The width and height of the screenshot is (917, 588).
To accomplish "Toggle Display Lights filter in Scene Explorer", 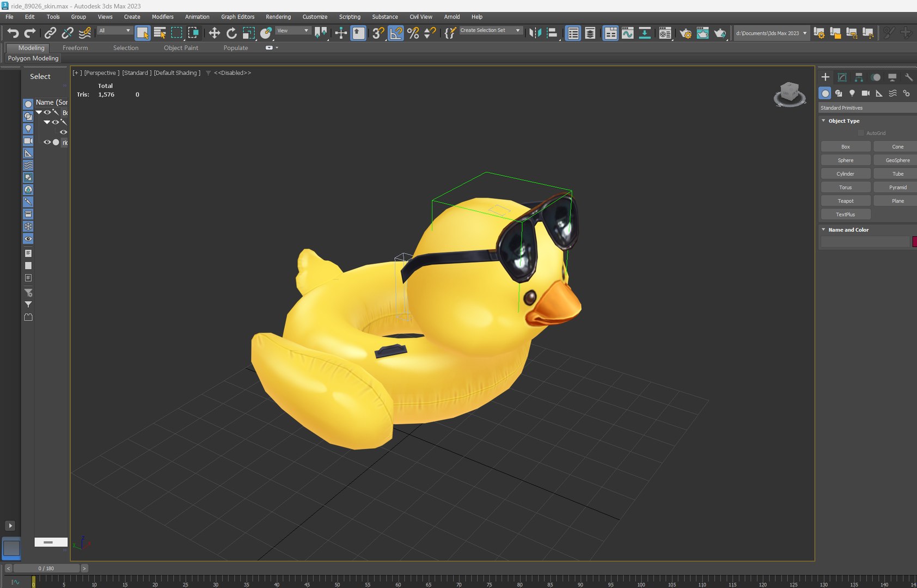I will pos(28,128).
